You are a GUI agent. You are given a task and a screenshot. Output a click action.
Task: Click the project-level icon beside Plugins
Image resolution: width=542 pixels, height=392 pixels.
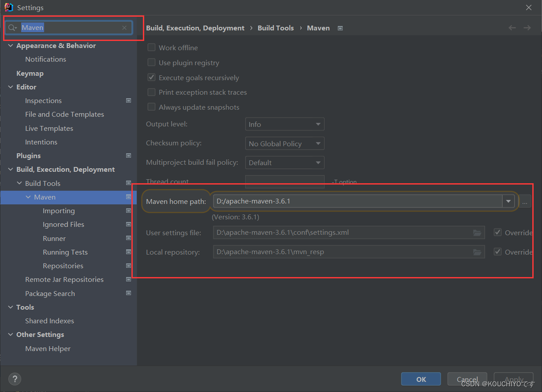(x=128, y=155)
